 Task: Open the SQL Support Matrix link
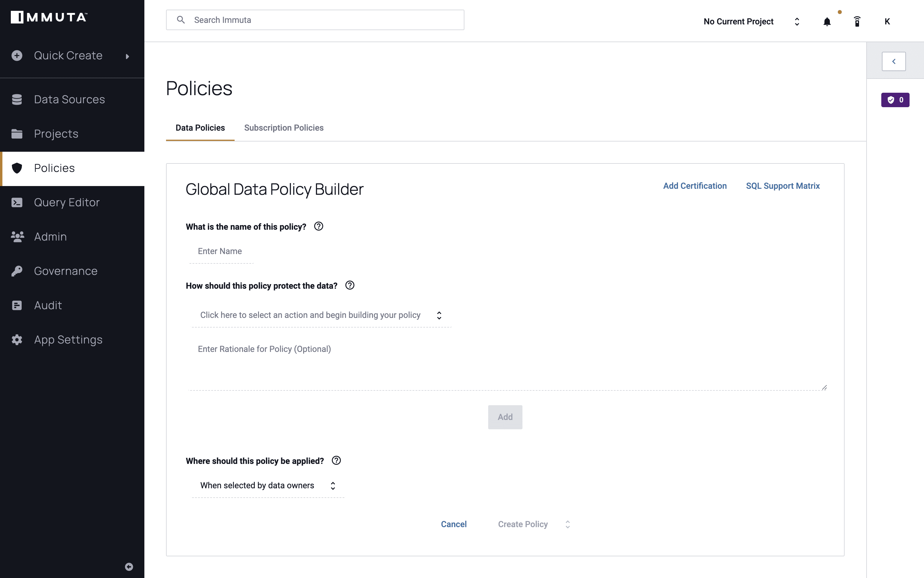click(783, 186)
